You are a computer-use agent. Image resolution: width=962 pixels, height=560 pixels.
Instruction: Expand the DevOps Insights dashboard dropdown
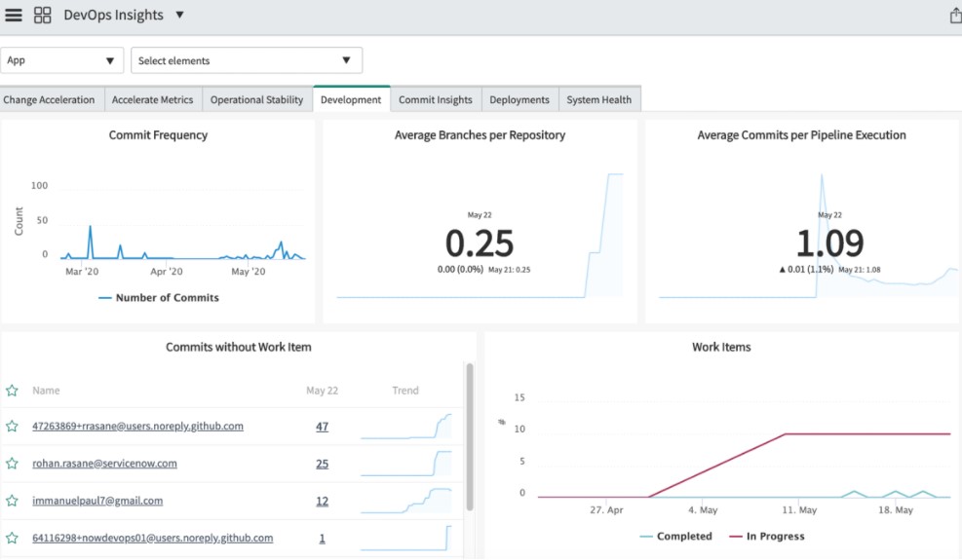[x=179, y=16]
